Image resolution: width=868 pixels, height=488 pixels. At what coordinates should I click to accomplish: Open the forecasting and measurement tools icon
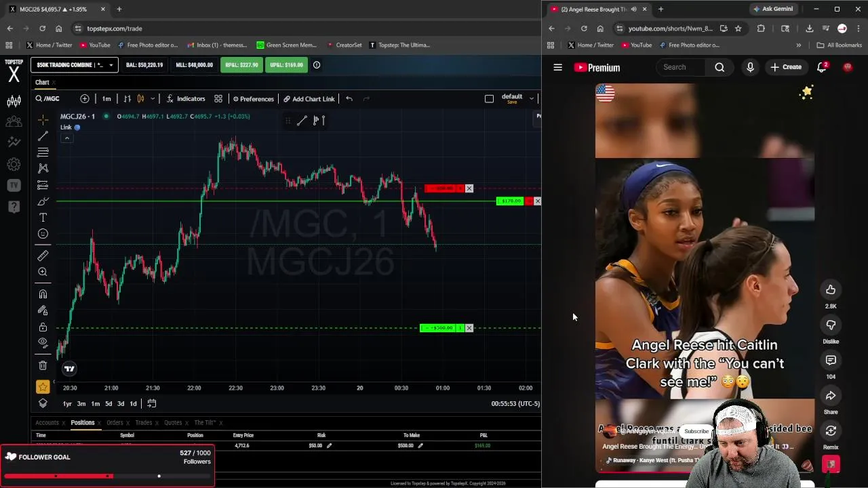click(43, 185)
